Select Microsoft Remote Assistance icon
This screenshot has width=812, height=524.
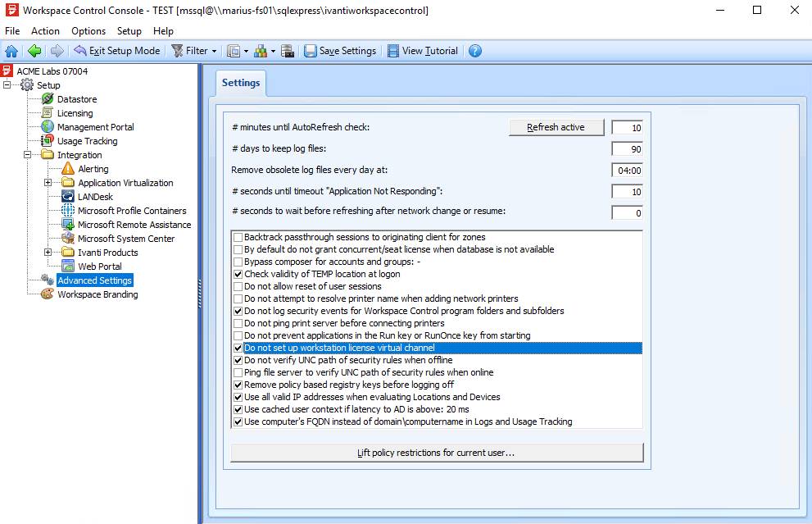point(68,225)
